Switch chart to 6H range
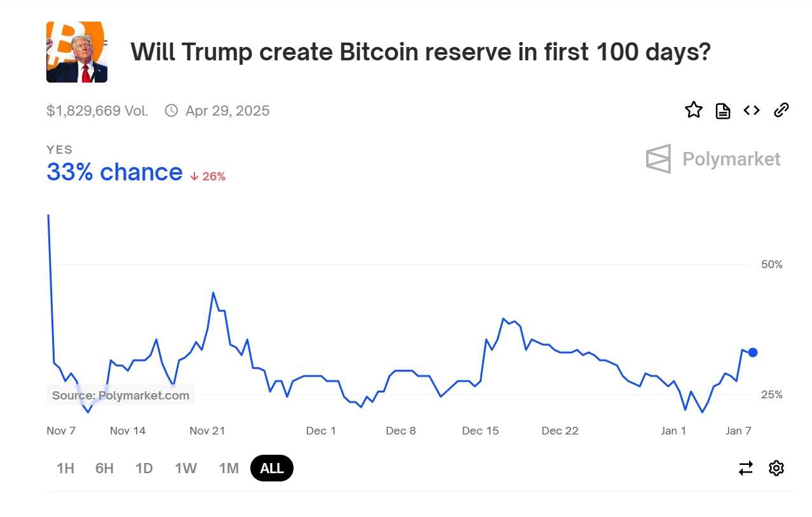This screenshot has width=812, height=517. pyautogui.click(x=105, y=468)
